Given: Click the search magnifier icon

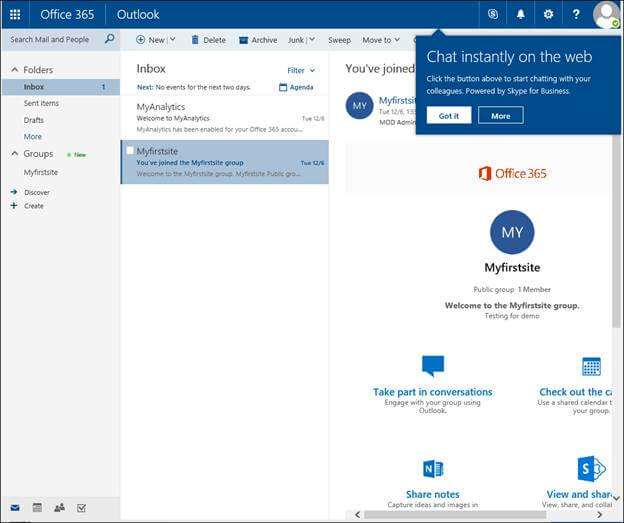Looking at the screenshot, I should click(x=109, y=39).
